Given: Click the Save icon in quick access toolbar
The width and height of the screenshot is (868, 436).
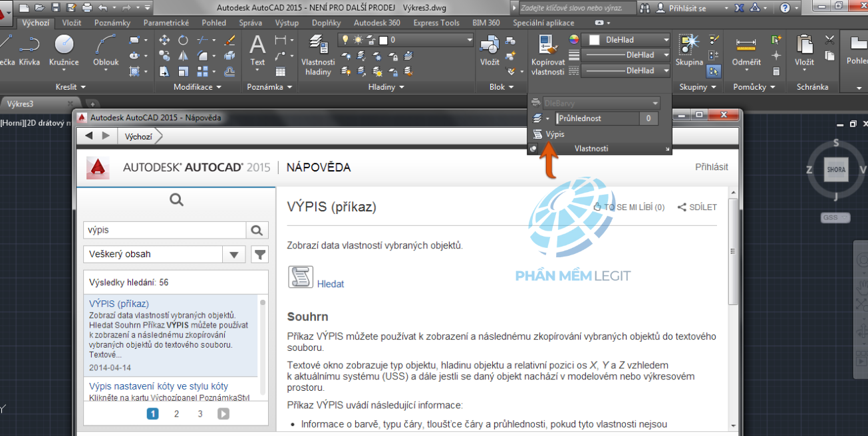Looking at the screenshot, I should click(55, 8).
